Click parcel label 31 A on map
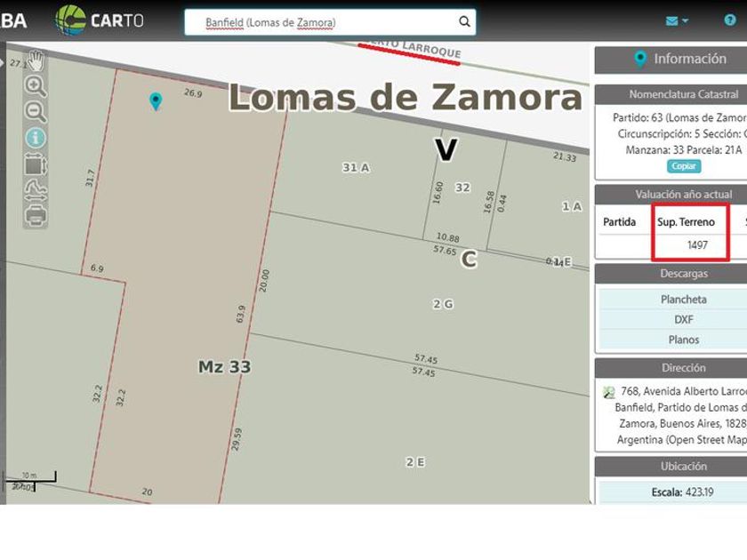Image resolution: width=747 pixels, height=560 pixels. point(356,168)
